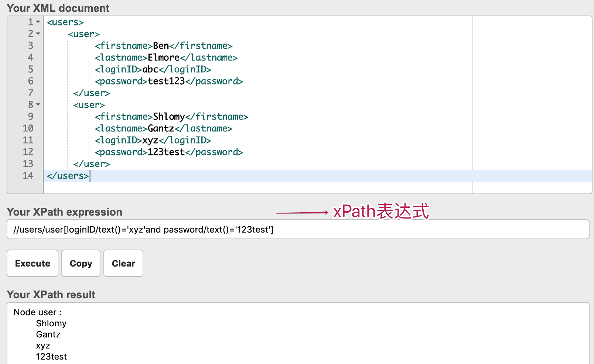This screenshot has width=594, height=364.
Task: Click the closing </users> tag on line 14
Action: (68, 176)
